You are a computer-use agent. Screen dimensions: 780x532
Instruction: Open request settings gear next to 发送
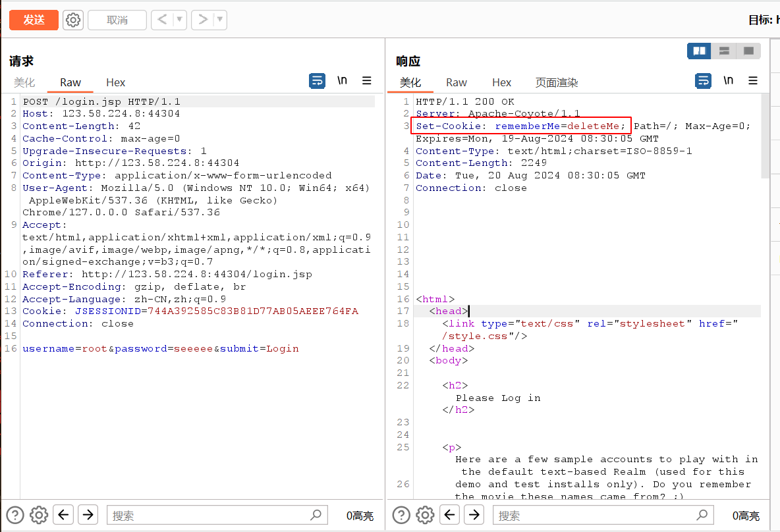point(73,20)
